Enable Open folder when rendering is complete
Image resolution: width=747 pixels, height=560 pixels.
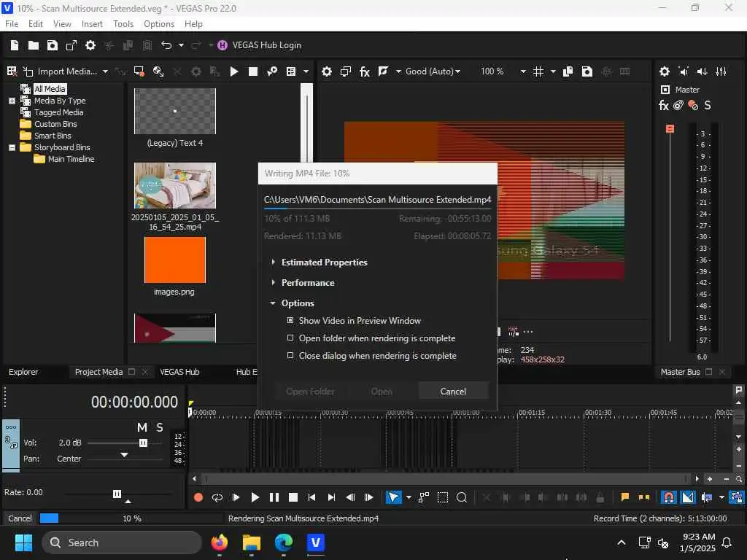coord(290,338)
